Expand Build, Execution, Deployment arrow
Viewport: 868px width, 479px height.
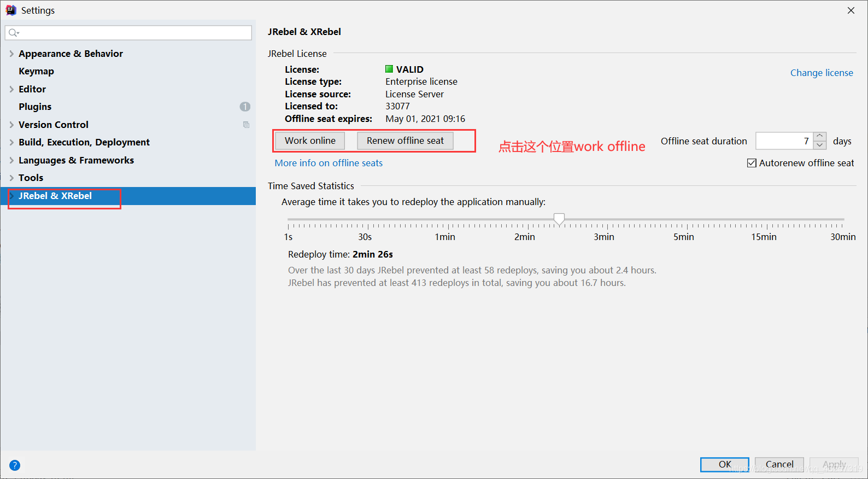click(11, 142)
